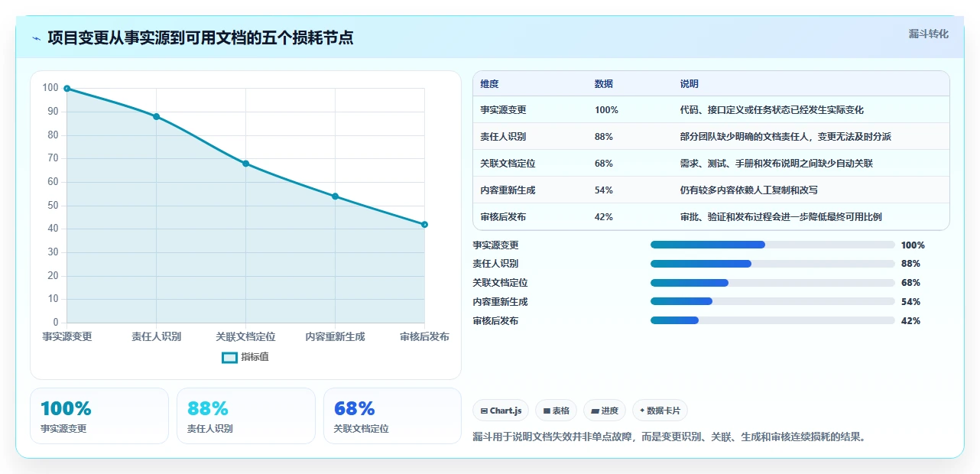This screenshot has width=980, height=474.
Task: Click the 数据 column header
Action: [x=604, y=84]
